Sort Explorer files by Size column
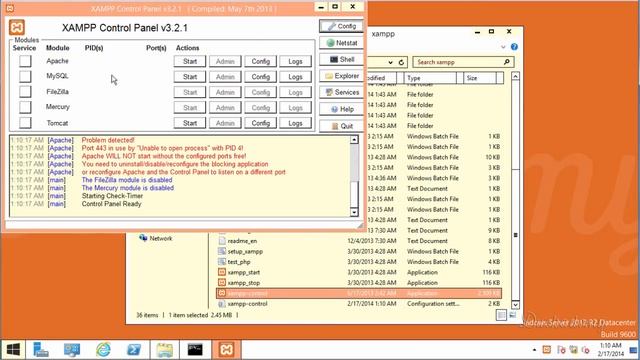This screenshot has width=640, height=360. (x=480, y=78)
